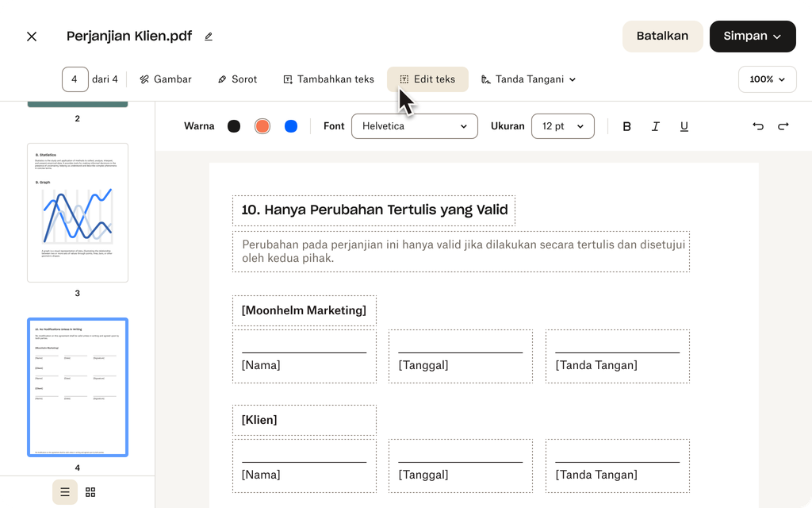Select the list view icon below thumbnails

64,492
